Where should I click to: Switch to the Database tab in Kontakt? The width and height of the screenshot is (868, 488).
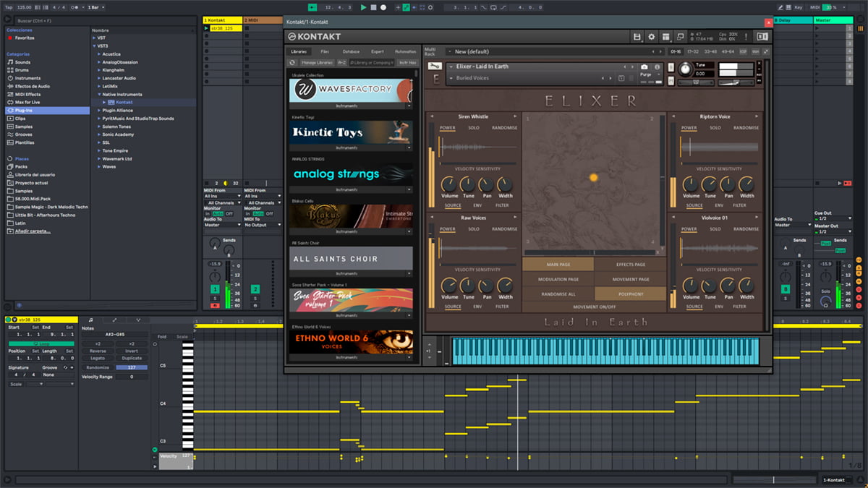[351, 51]
